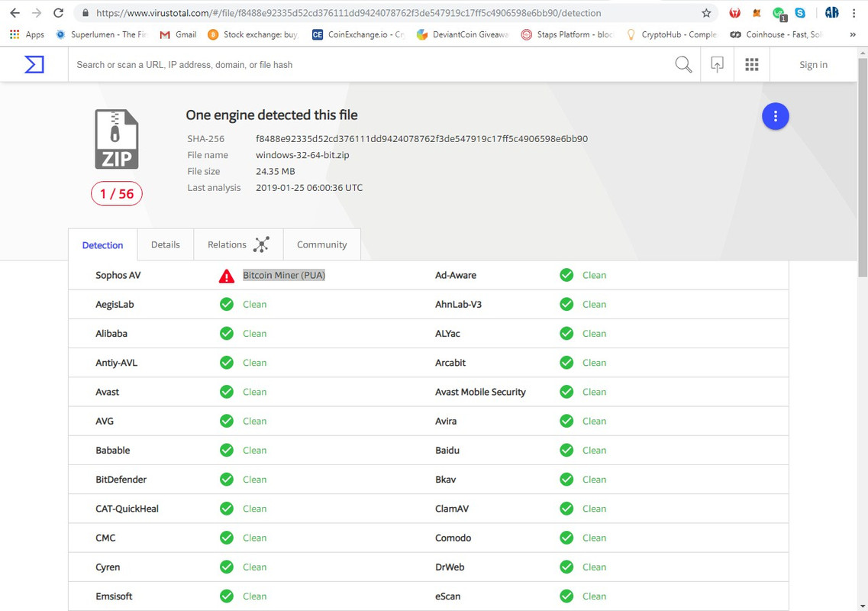This screenshot has width=868, height=611.
Task: Go back using the browser back arrow
Action: tap(15, 13)
